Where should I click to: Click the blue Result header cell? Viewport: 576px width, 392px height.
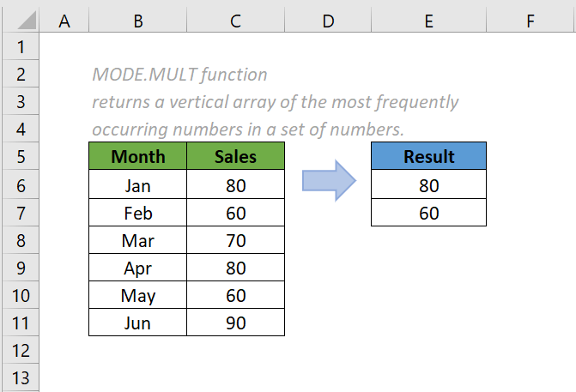coord(428,157)
